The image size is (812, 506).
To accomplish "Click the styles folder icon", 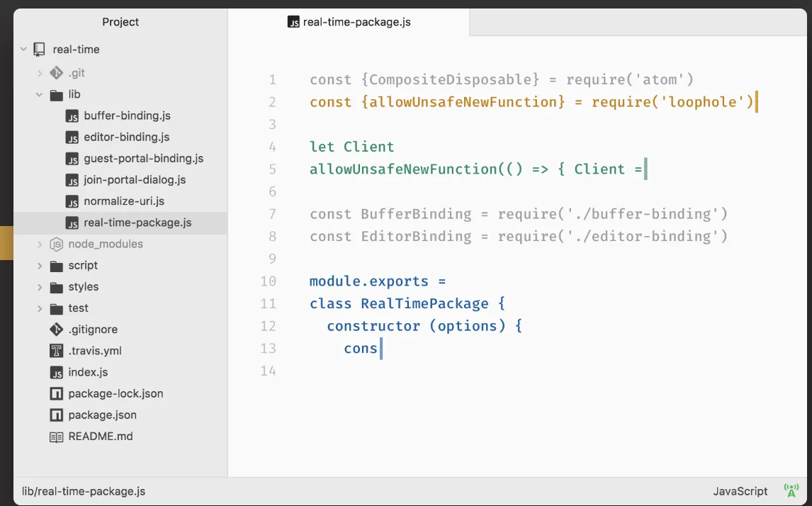I will click(56, 287).
